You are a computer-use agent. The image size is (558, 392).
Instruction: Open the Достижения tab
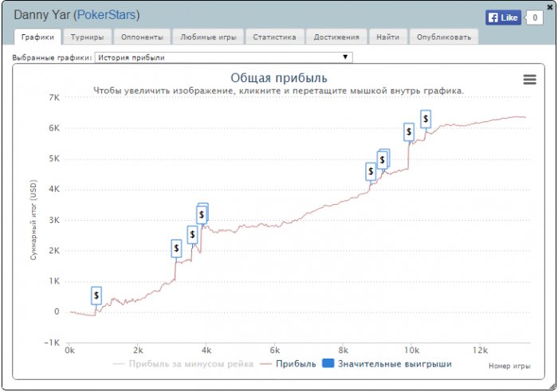[x=336, y=37]
